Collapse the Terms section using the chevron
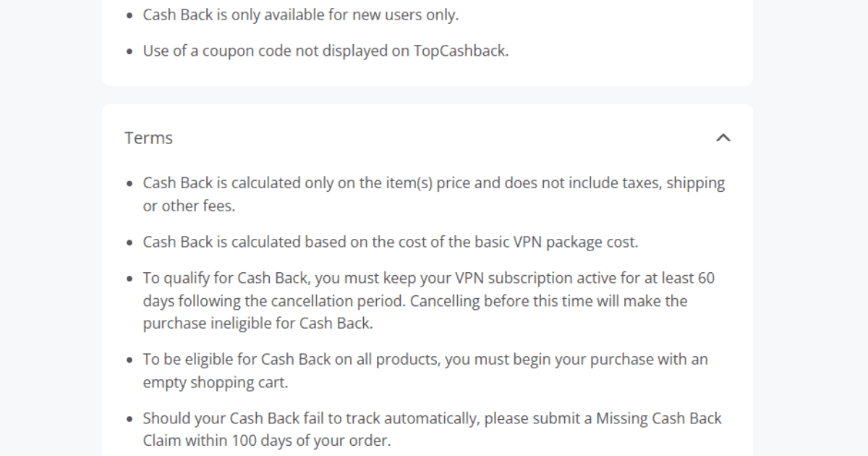This screenshot has height=456, width=868. (x=723, y=138)
